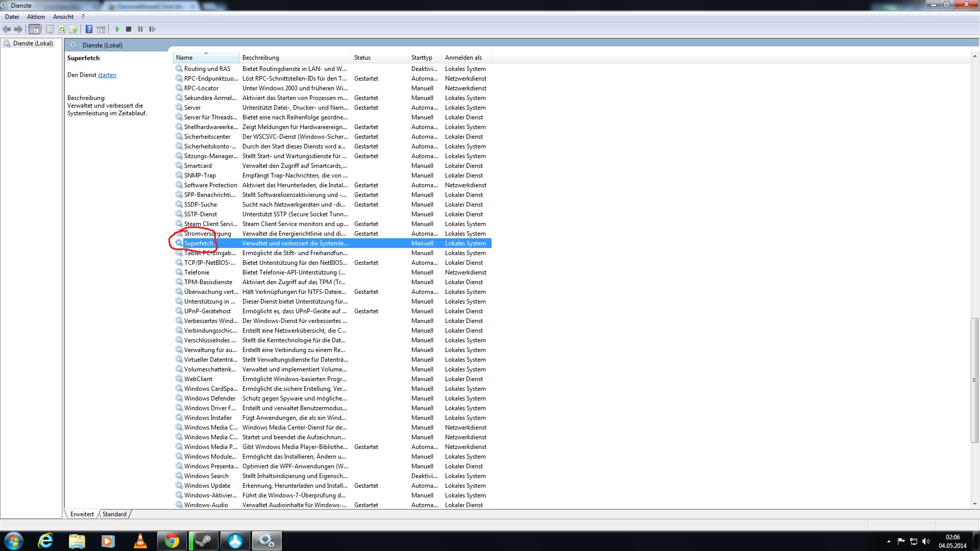Click the Export List toolbar icon
The height and width of the screenshot is (551, 980).
pyautogui.click(x=73, y=29)
